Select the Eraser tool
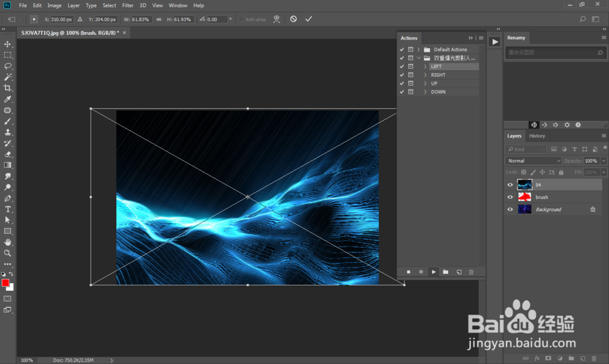609x364 pixels. point(7,154)
